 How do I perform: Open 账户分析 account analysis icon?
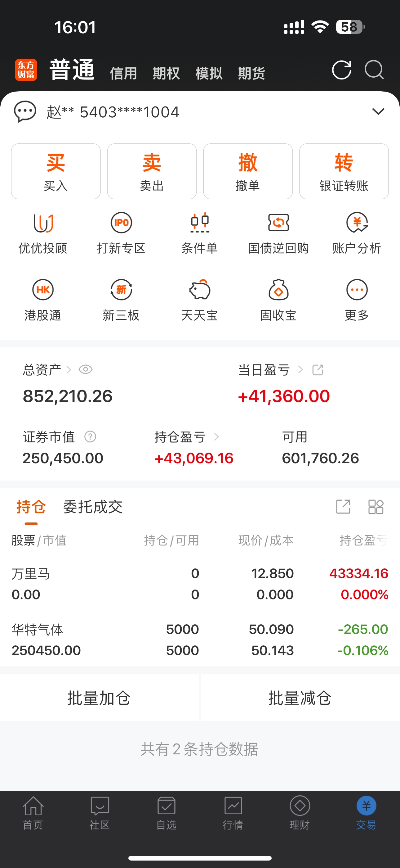tap(357, 223)
